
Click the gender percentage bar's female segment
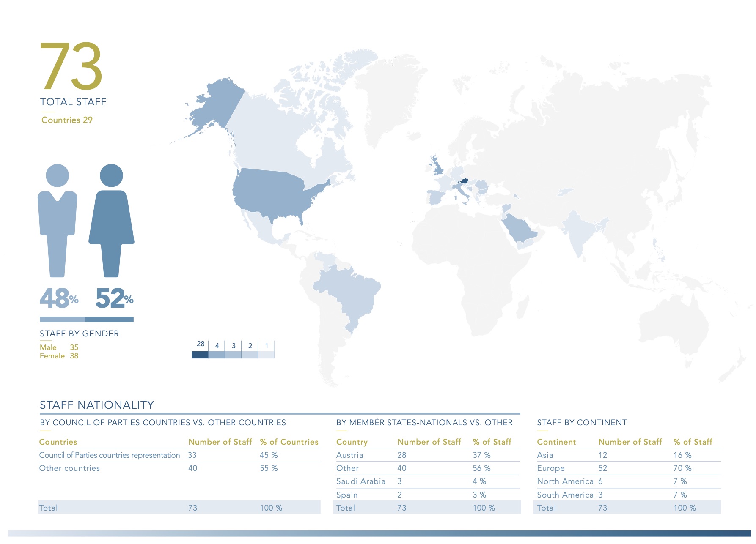coord(109,320)
